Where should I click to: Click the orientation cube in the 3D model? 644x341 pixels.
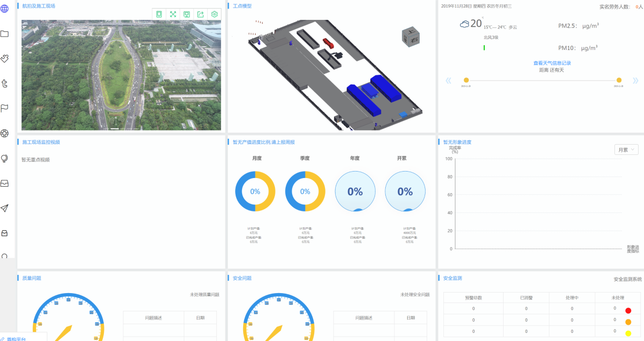(x=411, y=37)
